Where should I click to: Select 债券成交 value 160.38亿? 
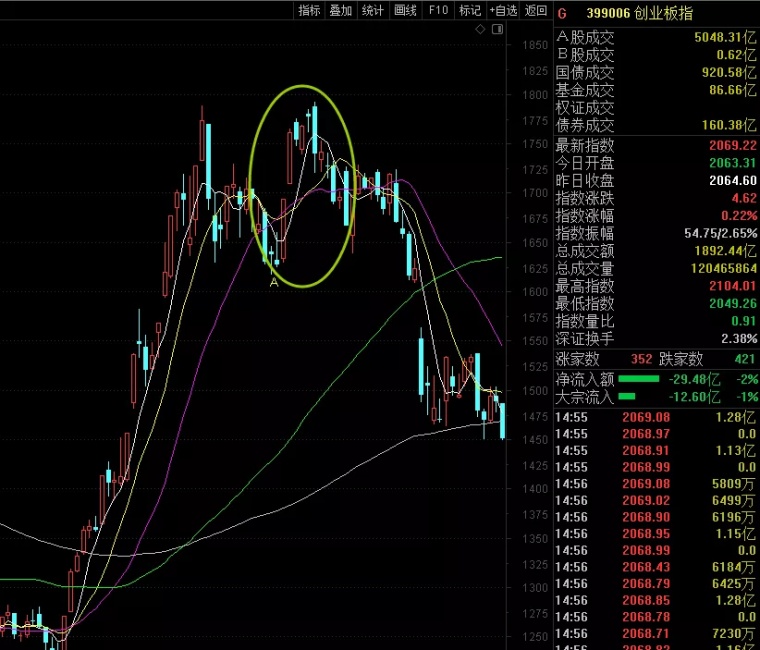coord(728,126)
